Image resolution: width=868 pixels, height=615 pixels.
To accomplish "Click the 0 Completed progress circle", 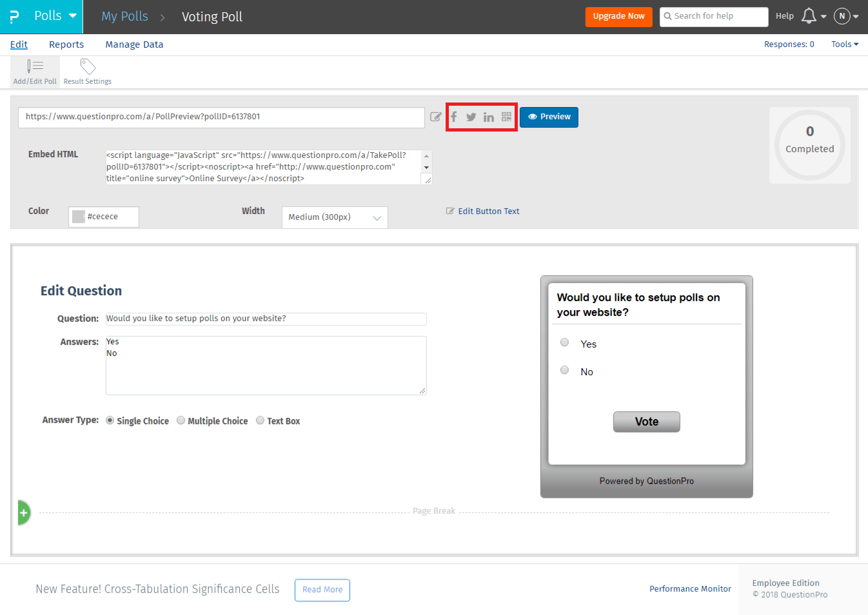I will click(810, 145).
